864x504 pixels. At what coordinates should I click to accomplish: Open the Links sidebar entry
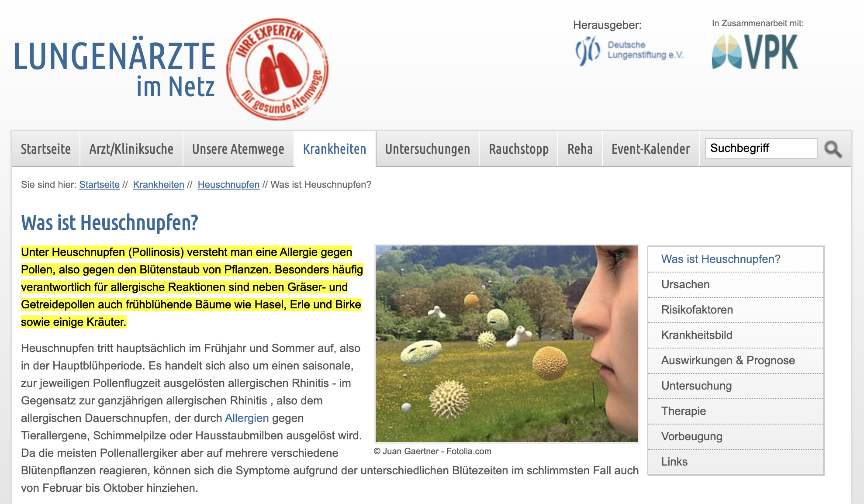tap(736, 462)
